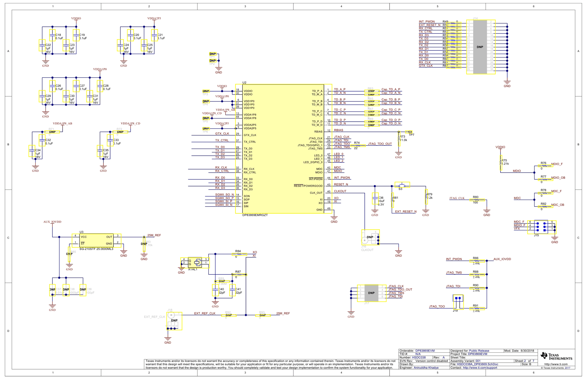Click the GTX_CLK net label left of U2
The image size is (588, 380).
[222, 134]
